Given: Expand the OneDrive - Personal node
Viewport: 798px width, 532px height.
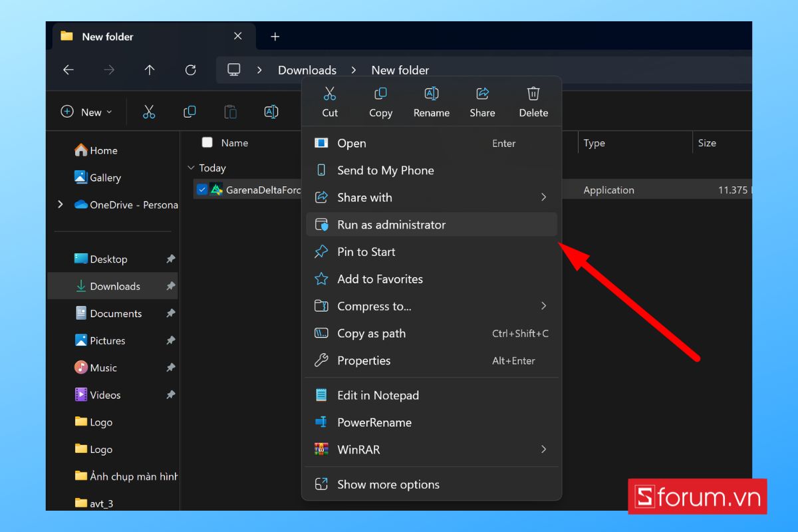Looking at the screenshot, I should pyautogui.click(x=61, y=204).
